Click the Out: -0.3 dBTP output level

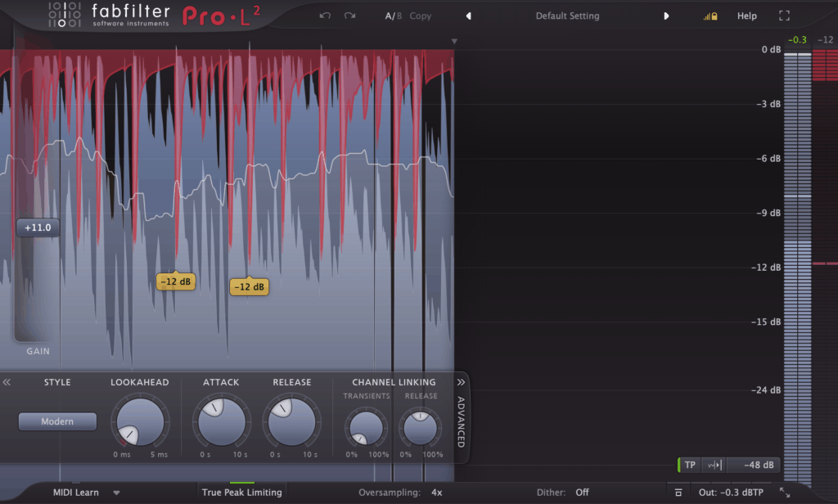(731, 493)
